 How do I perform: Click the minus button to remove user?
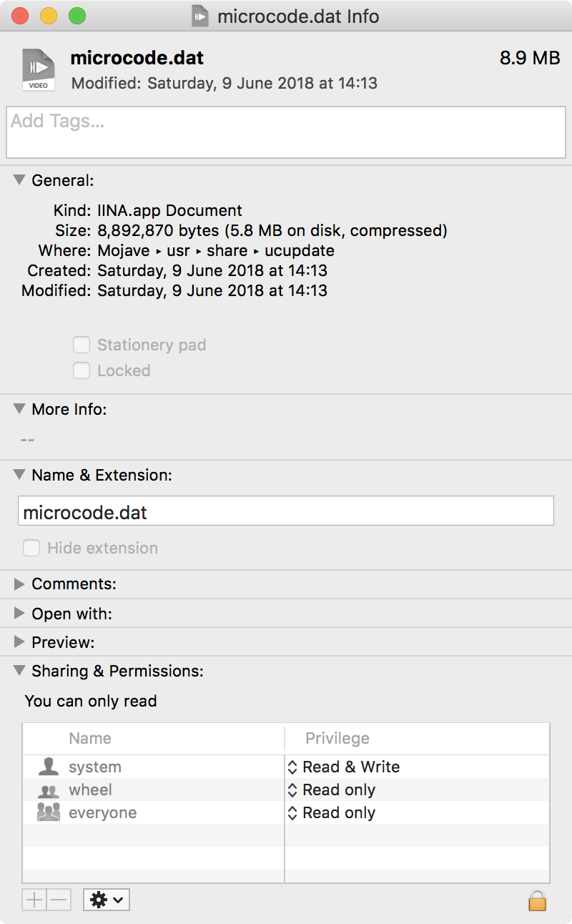(x=59, y=900)
